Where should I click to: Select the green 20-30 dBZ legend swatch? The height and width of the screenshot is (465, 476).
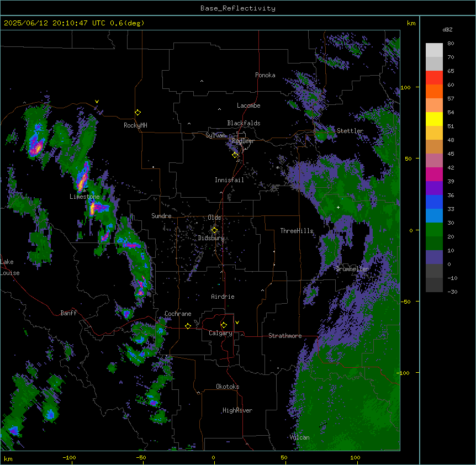click(x=434, y=230)
